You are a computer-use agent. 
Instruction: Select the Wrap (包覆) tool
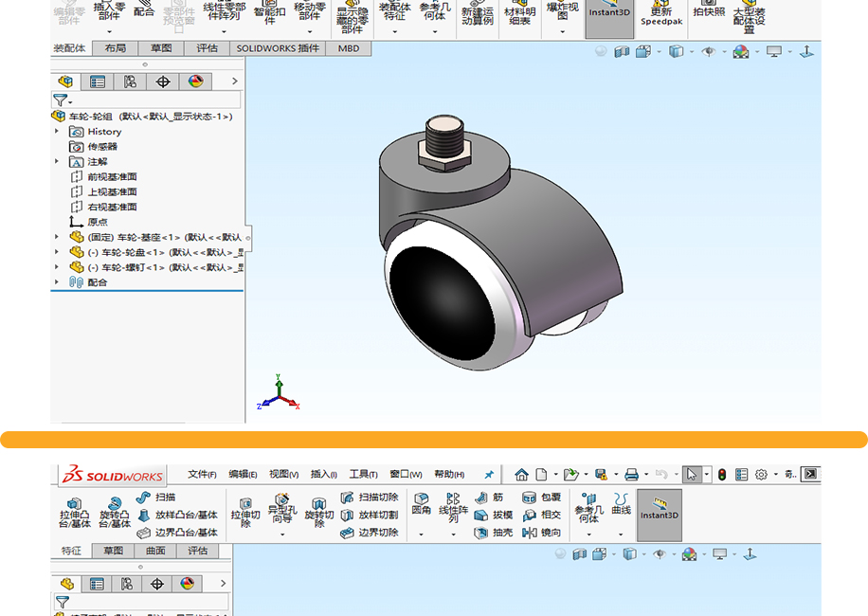[x=541, y=497]
